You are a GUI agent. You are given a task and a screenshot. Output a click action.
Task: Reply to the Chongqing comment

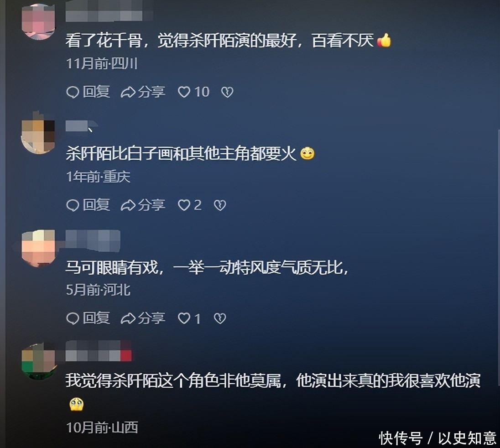88,205
